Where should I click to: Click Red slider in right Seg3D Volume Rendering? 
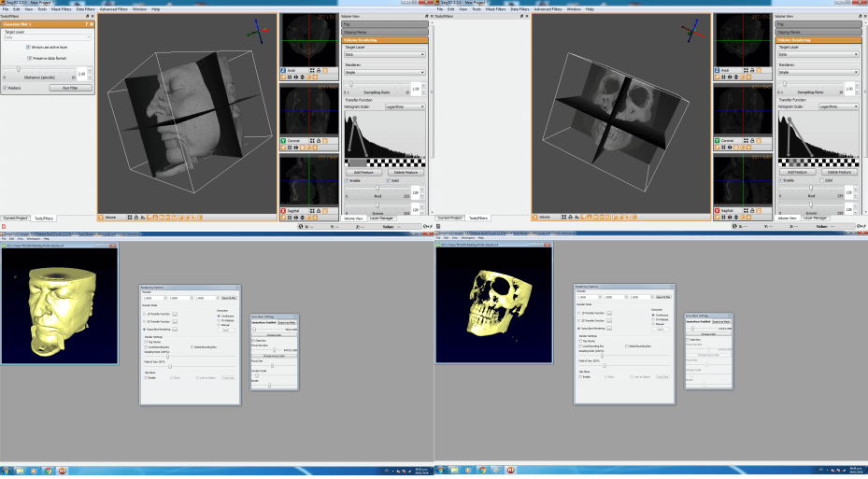tap(811, 188)
